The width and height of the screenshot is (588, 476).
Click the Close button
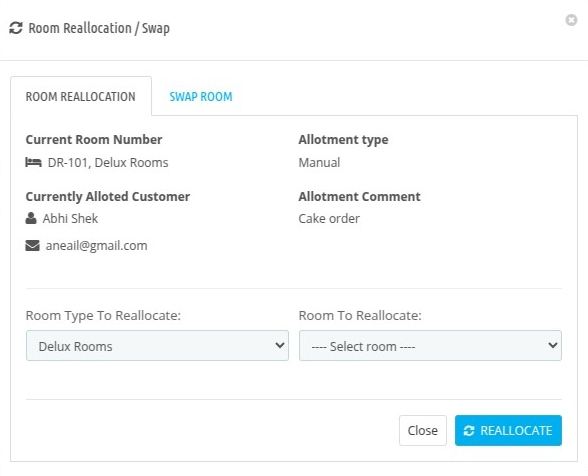[x=423, y=431]
